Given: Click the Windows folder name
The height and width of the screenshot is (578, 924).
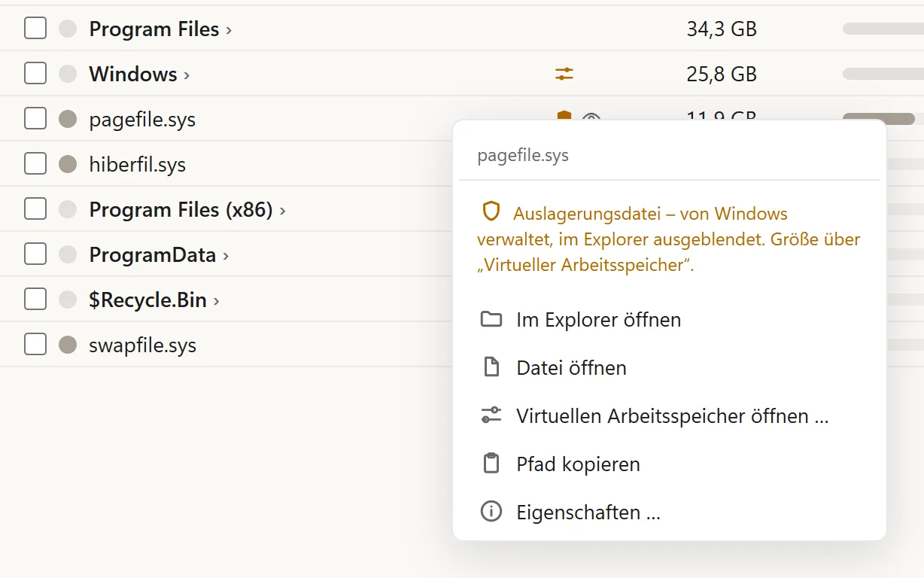Looking at the screenshot, I should (x=133, y=75).
